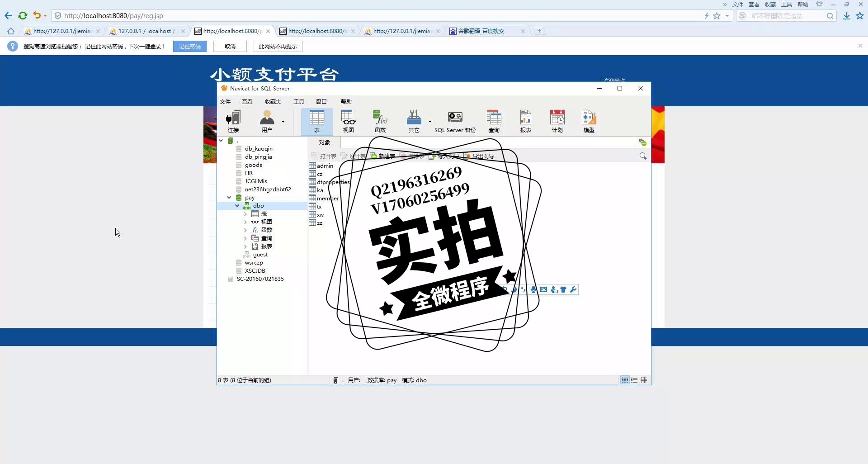Open Navicat 收藏夹 menu
Screen dimensions: 868x464
[x=273, y=102]
